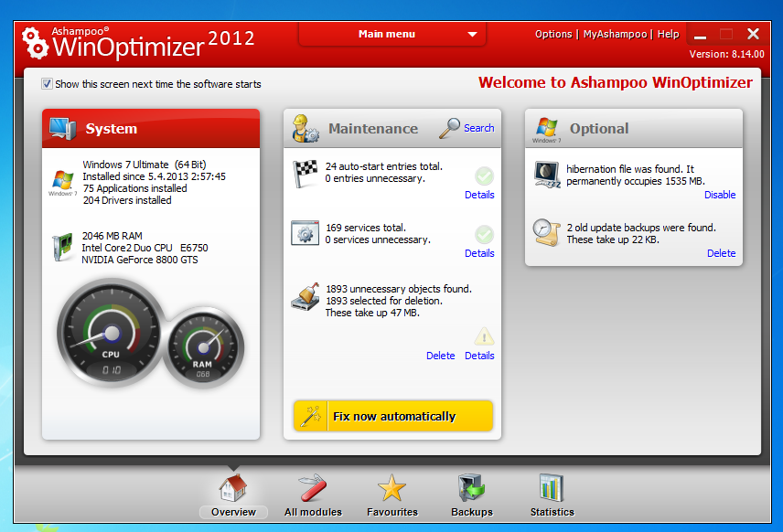Click 'Intel Core2 Duo CPU E6750' text
The height and width of the screenshot is (532, 783).
pos(145,248)
